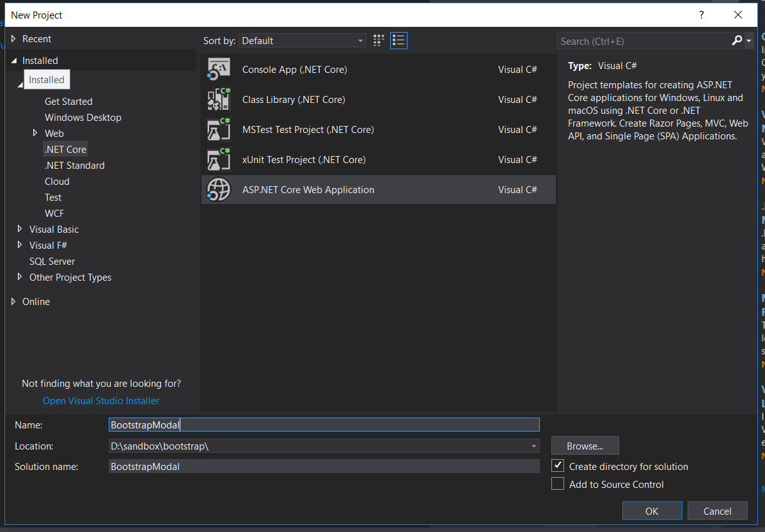
Task: Expand the Recent node
Action: 13,38
